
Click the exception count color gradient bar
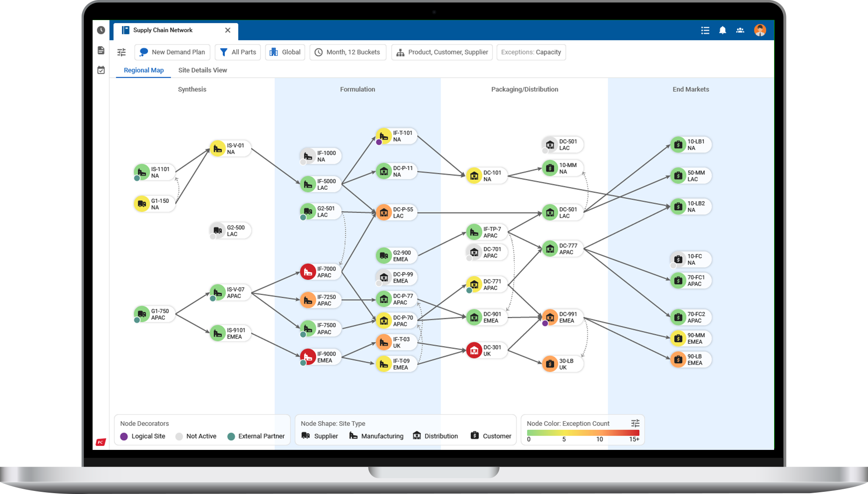pos(582,433)
